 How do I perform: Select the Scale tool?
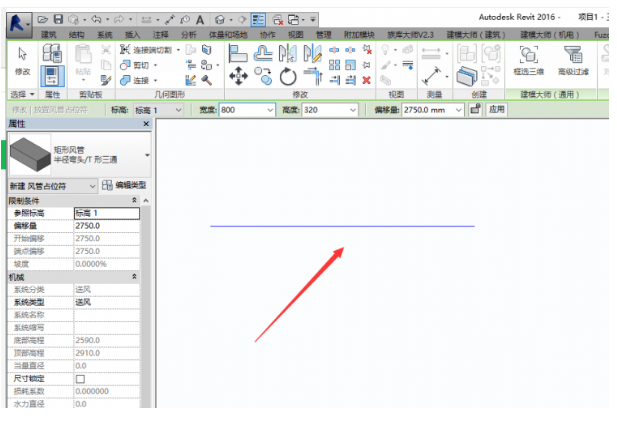click(350, 65)
